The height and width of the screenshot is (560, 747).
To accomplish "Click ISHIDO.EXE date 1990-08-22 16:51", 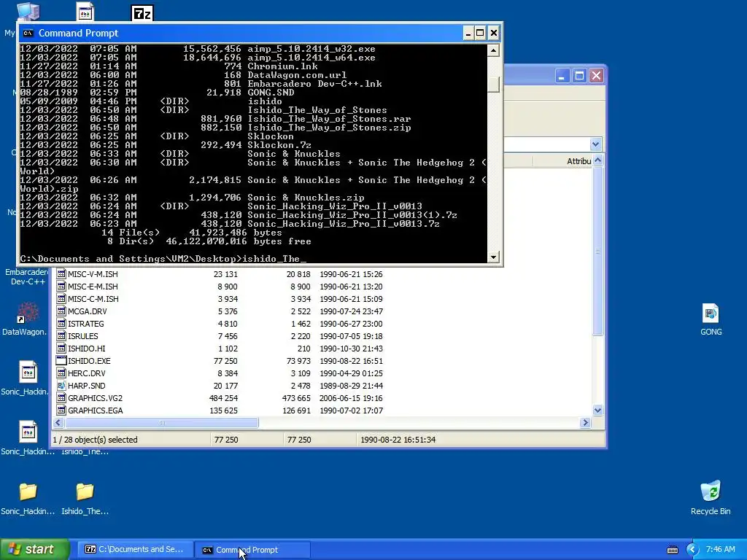I will pyautogui.click(x=351, y=361).
